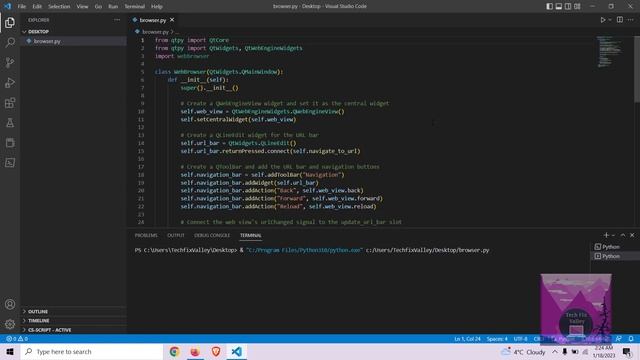Change indentation via Spaces: 4
The height and width of the screenshot is (360, 640).
pos(497,339)
